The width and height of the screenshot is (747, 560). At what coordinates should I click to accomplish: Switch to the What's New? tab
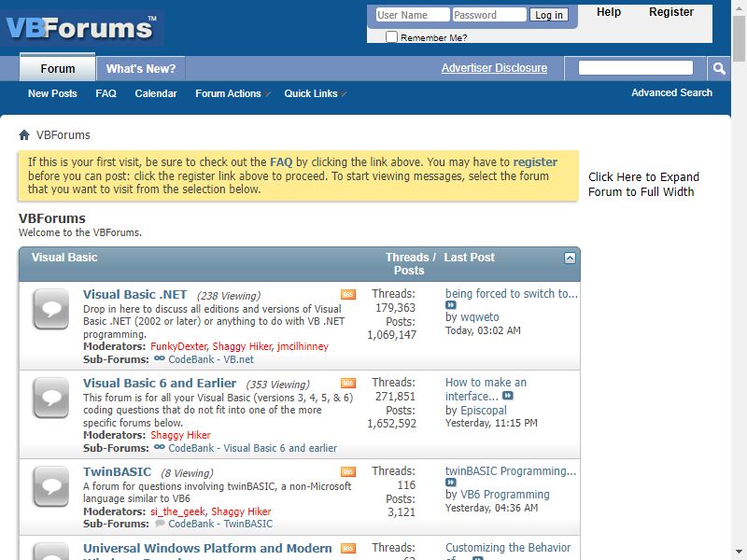pyautogui.click(x=141, y=68)
